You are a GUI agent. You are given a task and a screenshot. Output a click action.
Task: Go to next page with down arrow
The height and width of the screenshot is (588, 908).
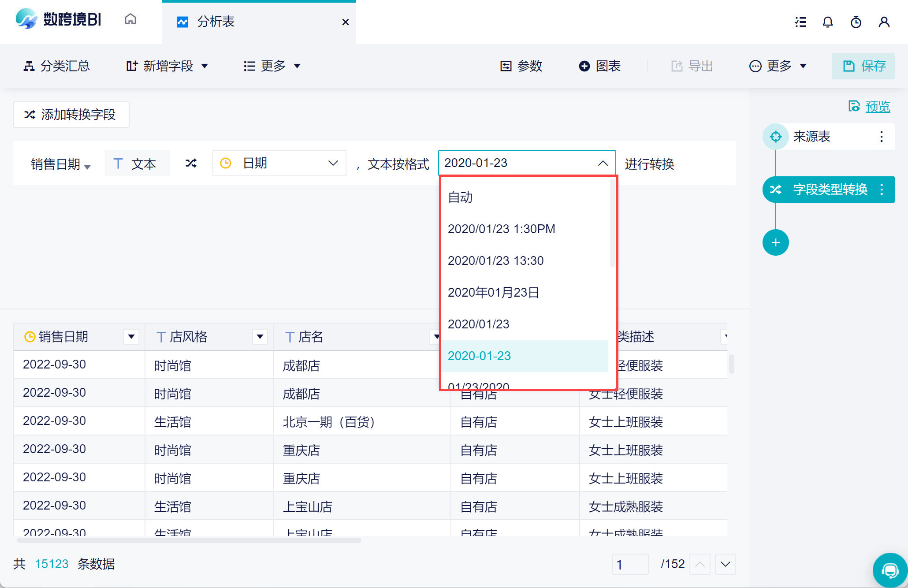[x=726, y=564]
